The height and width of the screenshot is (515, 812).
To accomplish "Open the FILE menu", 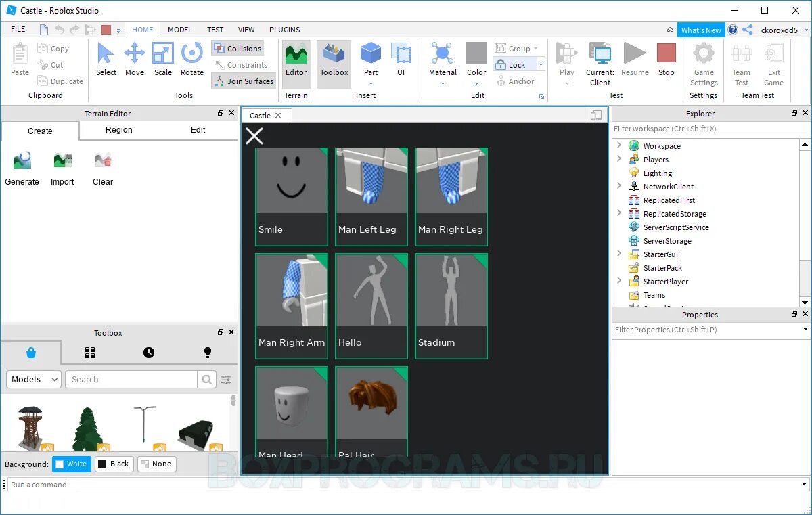I will (x=18, y=30).
